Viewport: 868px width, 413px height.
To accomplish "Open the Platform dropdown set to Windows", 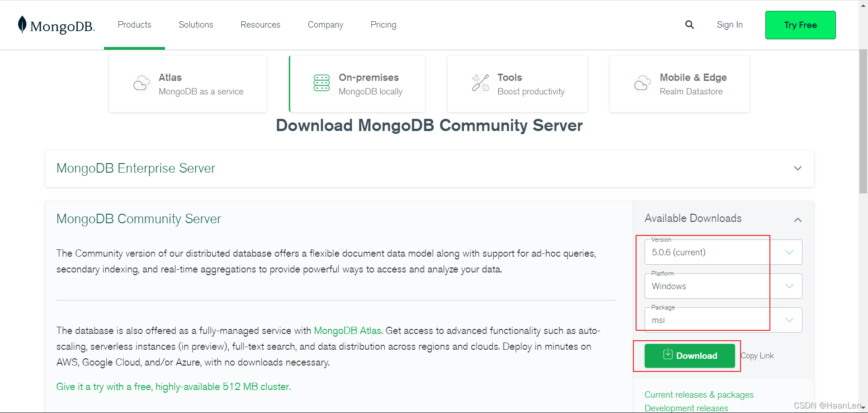I will tap(723, 286).
